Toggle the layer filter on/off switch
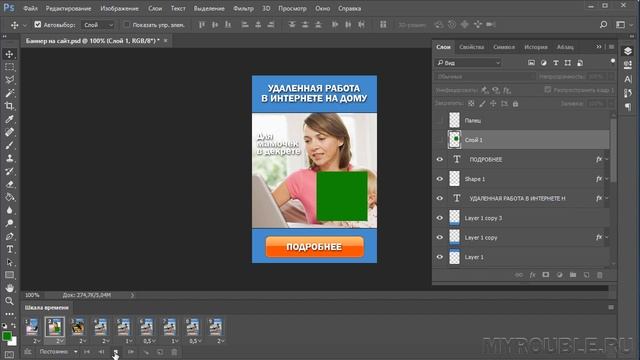The width and height of the screenshot is (640, 360). point(613,61)
